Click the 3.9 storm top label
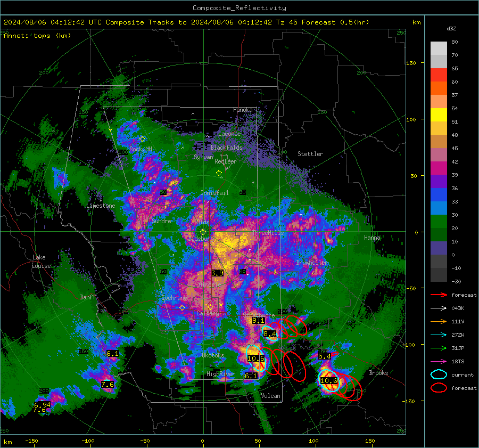The height and width of the screenshot is (448, 479). [x=217, y=273]
